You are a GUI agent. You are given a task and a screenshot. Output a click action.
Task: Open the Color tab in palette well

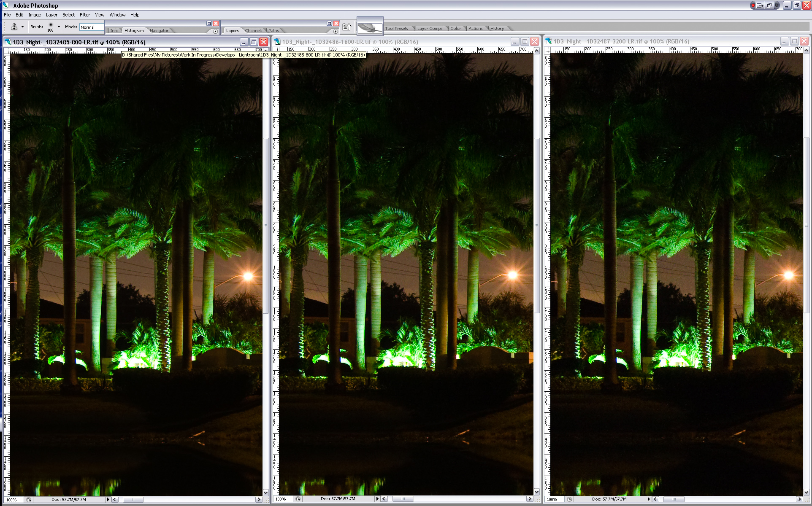click(455, 28)
